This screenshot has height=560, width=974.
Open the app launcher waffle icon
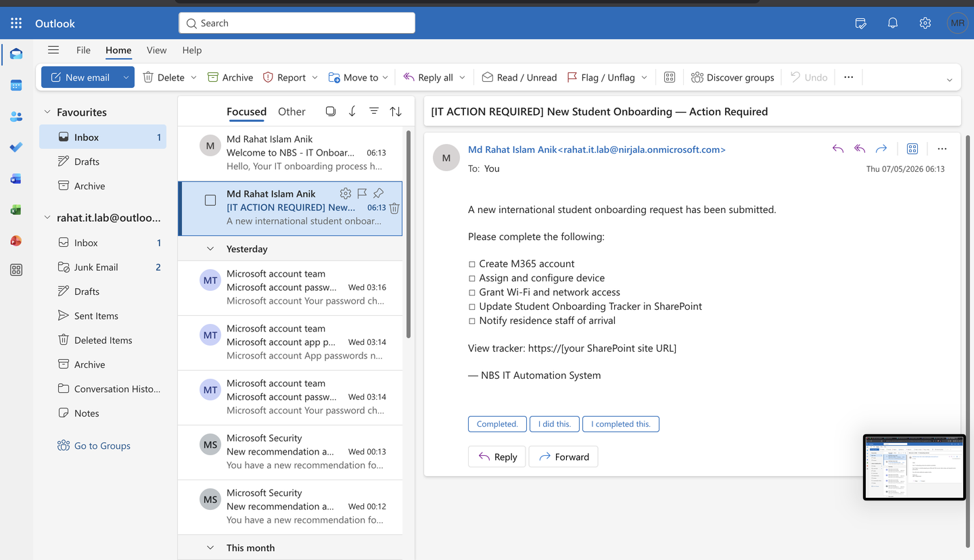16,23
